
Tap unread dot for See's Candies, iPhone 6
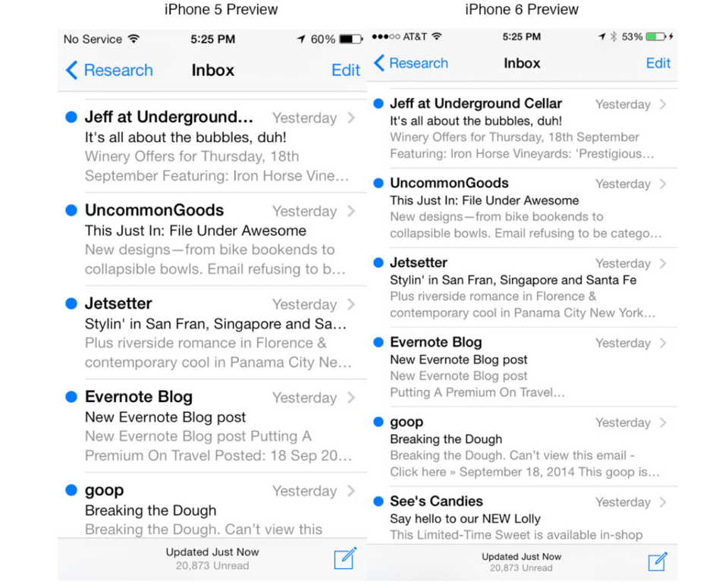coord(378,502)
